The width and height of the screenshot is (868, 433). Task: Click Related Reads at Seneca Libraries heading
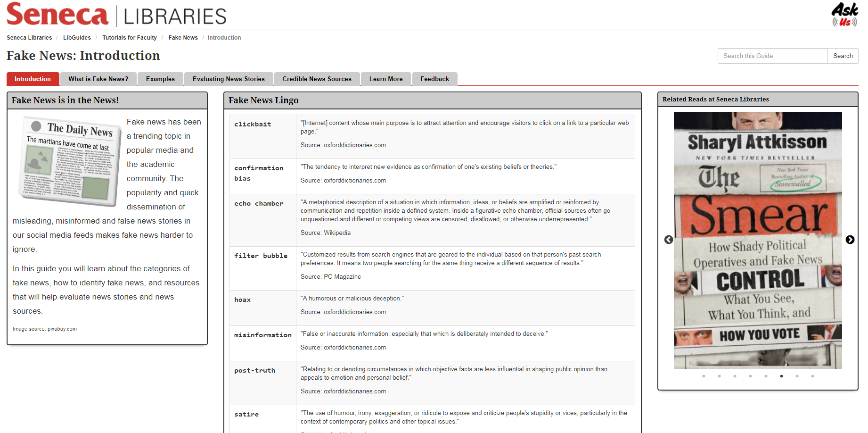[x=715, y=99]
